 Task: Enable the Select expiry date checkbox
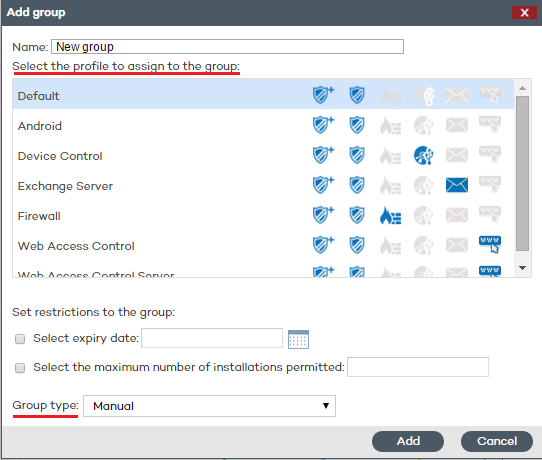[20, 339]
